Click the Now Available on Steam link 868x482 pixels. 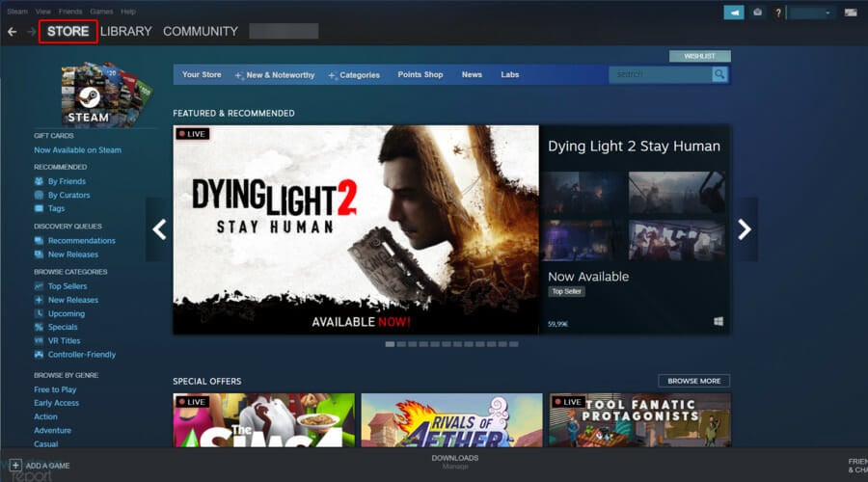click(x=77, y=150)
